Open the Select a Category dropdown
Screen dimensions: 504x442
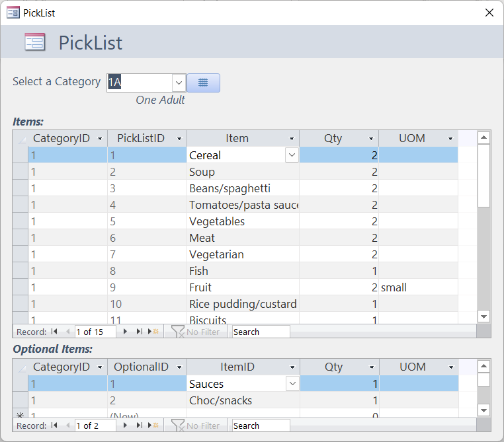[x=179, y=83]
